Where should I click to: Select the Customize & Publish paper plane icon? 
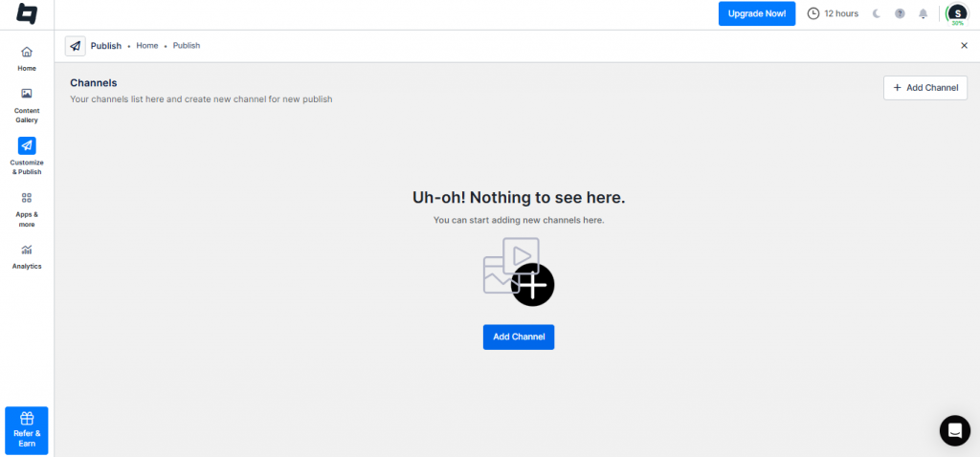pyautogui.click(x=27, y=145)
